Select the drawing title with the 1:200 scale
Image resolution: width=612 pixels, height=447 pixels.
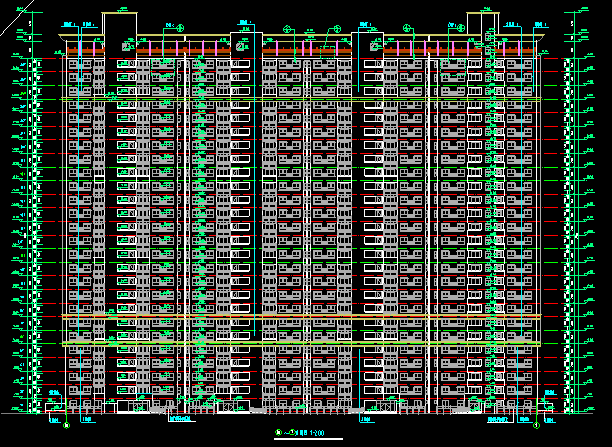coord(300,433)
